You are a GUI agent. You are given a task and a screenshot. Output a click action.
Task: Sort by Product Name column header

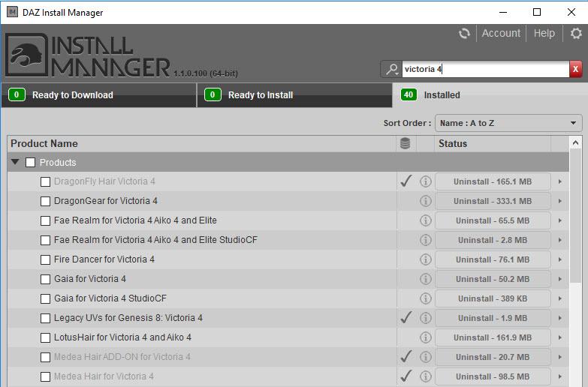(201, 143)
